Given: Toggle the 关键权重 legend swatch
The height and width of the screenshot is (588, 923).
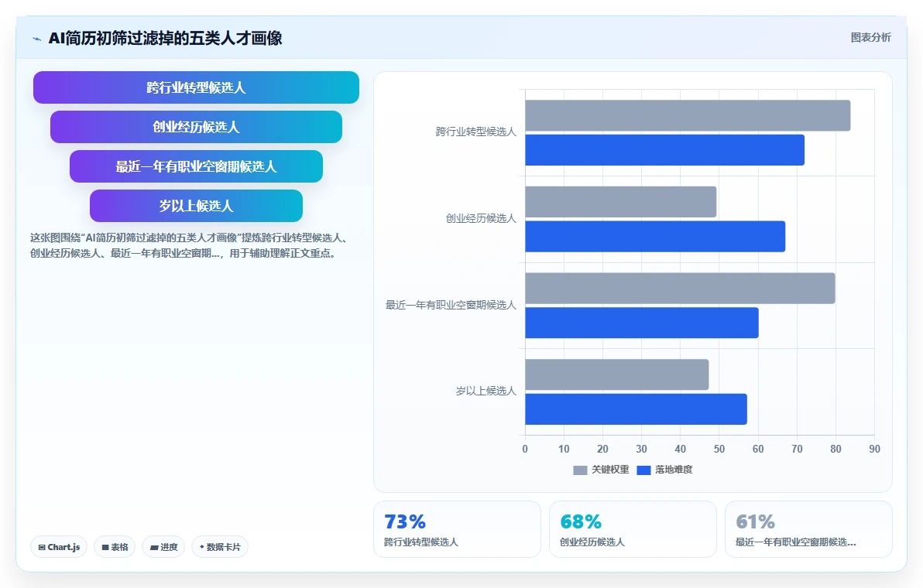Looking at the screenshot, I should click(x=580, y=470).
